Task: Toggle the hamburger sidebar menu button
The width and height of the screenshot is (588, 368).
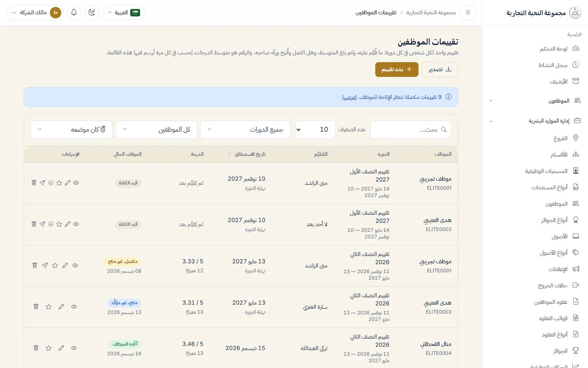Action: tap(468, 12)
